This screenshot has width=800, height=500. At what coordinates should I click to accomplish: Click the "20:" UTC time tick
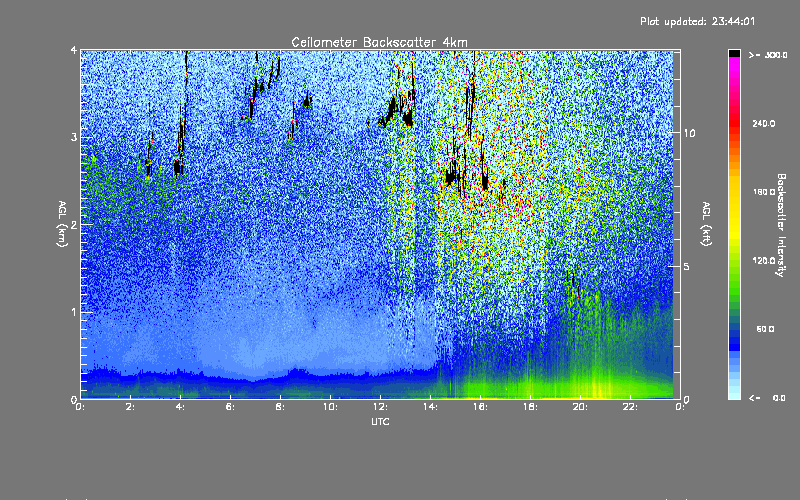(581, 407)
